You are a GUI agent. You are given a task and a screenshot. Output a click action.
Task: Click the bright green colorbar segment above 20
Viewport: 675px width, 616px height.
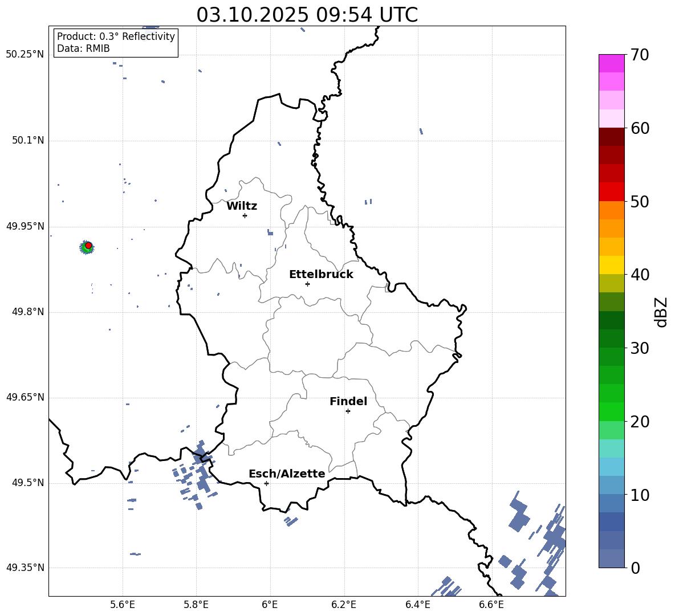(x=612, y=411)
